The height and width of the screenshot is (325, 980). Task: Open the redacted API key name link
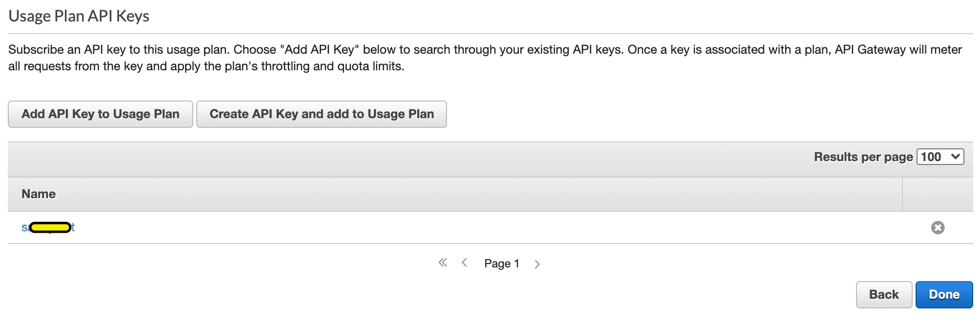tap(48, 227)
